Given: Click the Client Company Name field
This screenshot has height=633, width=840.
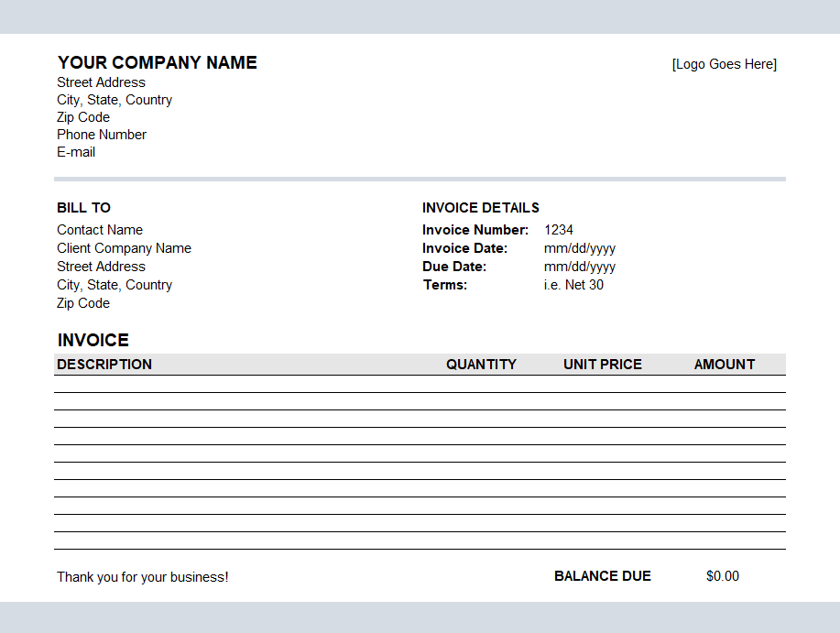Looking at the screenshot, I should tap(124, 248).
